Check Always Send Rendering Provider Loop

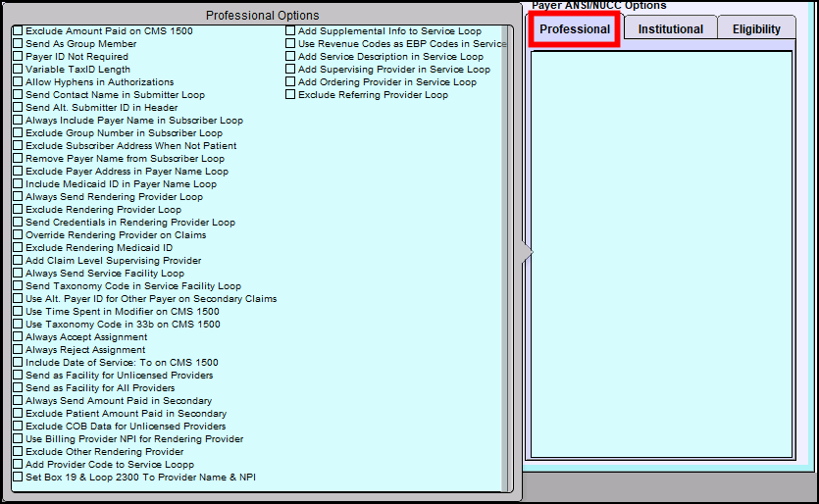tap(18, 197)
